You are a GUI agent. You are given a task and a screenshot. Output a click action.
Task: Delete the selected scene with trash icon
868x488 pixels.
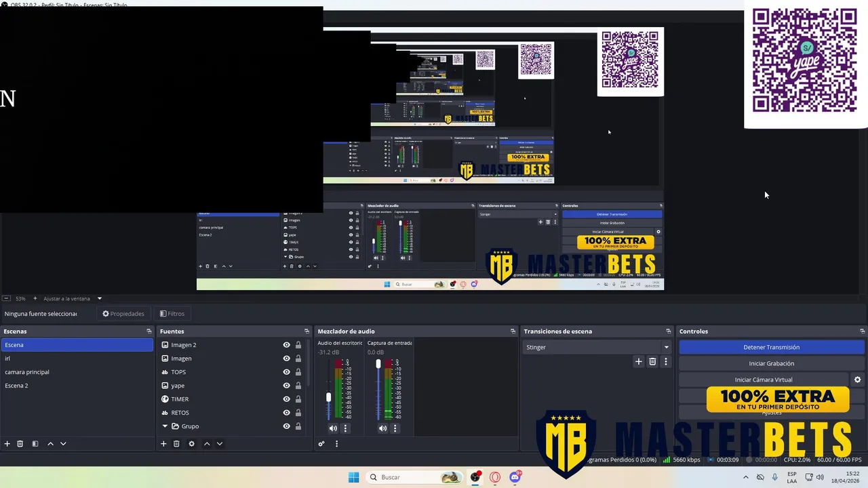pos(20,444)
